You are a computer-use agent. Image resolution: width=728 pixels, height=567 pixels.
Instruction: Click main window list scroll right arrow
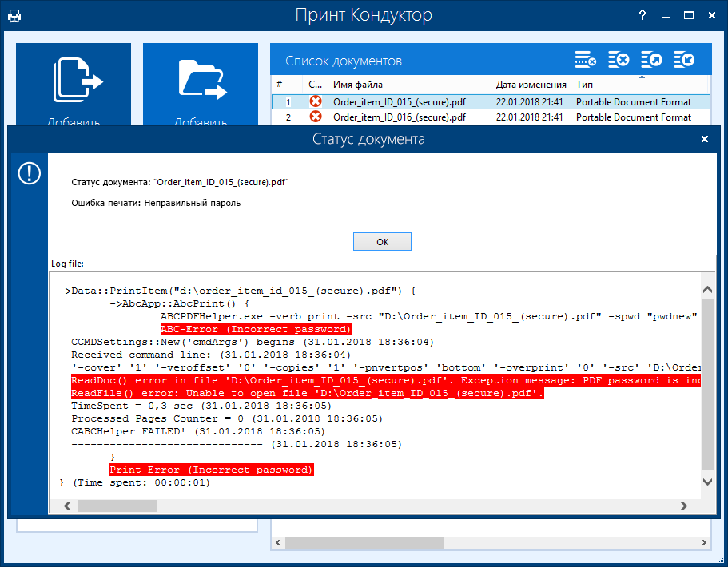pyautogui.click(x=704, y=542)
